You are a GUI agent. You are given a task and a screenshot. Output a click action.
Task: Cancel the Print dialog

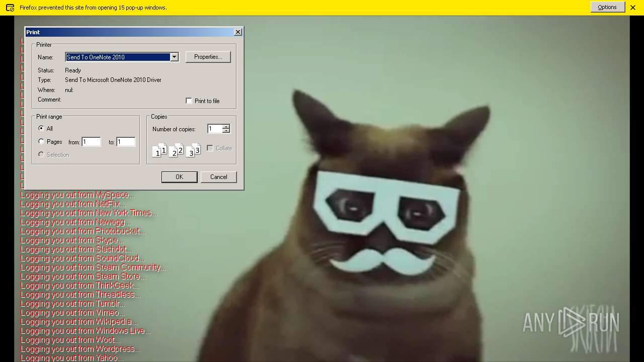[x=218, y=177]
